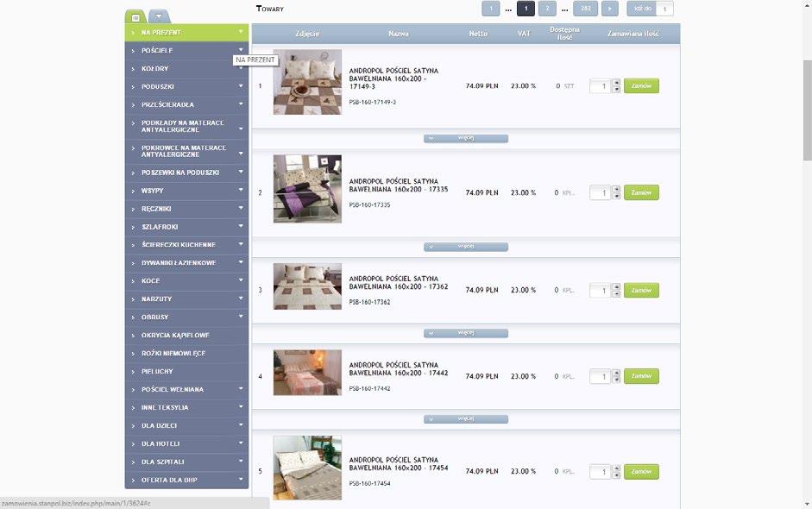
Task: Expand 'więcej' details under product 17149-3
Action: 466,138
